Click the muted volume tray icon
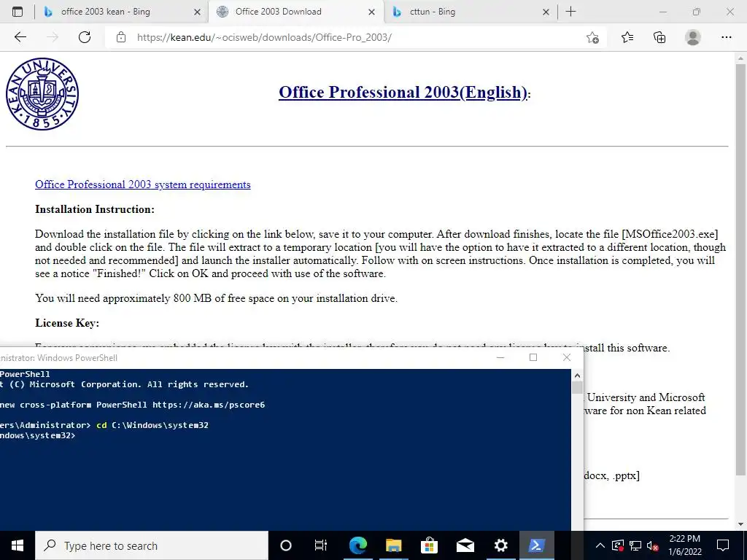747x560 pixels. 653,545
